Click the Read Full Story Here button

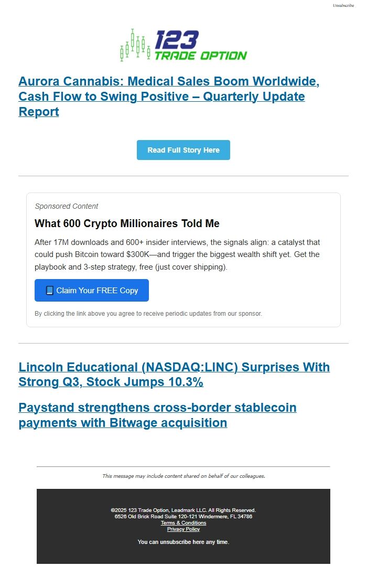pos(183,150)
